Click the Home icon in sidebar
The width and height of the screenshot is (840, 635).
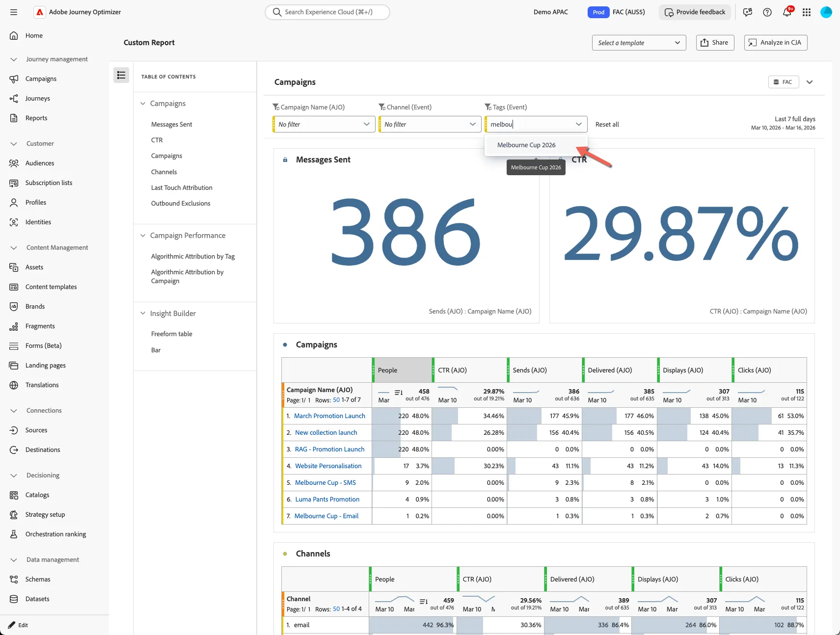[14, 35]
